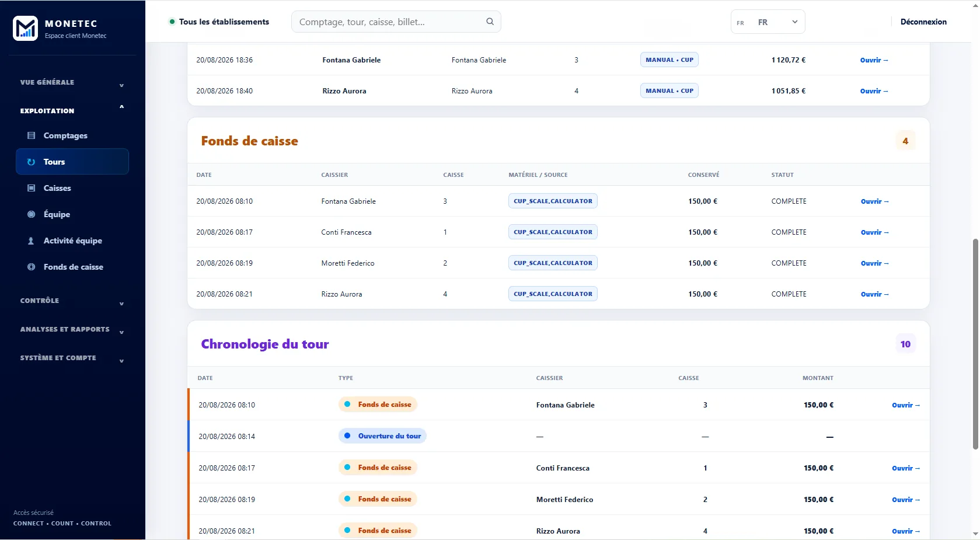Screen dimensions: 980x540
Task: Click the Fonds de caisse section heading
Action: [x=249, y=141]
